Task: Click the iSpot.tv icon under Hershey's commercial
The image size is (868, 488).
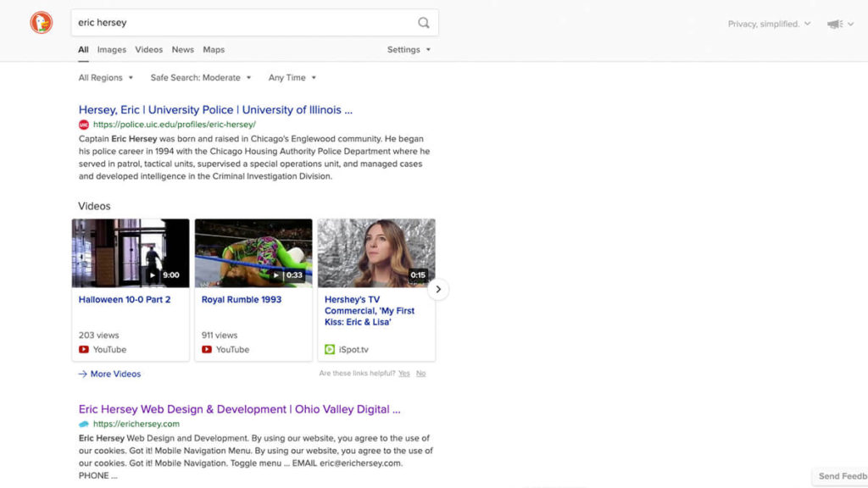Action: pos(330,349)
